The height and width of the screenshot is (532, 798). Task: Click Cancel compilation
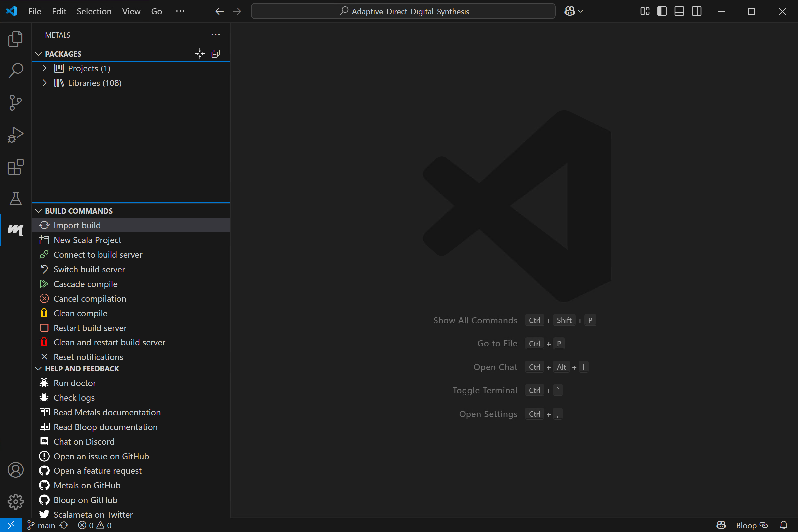131,298
